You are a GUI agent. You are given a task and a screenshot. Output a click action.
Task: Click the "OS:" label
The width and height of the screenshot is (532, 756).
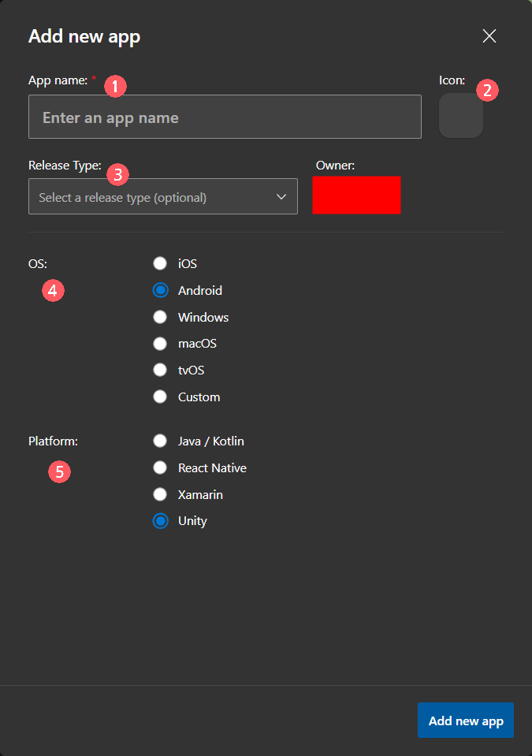[38, 264]
